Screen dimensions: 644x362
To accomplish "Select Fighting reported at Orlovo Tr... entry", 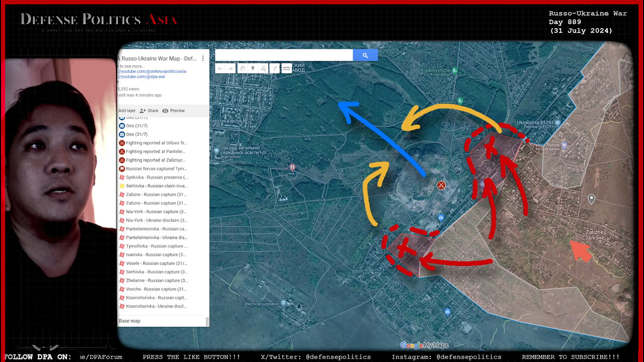I will (153, 143).
